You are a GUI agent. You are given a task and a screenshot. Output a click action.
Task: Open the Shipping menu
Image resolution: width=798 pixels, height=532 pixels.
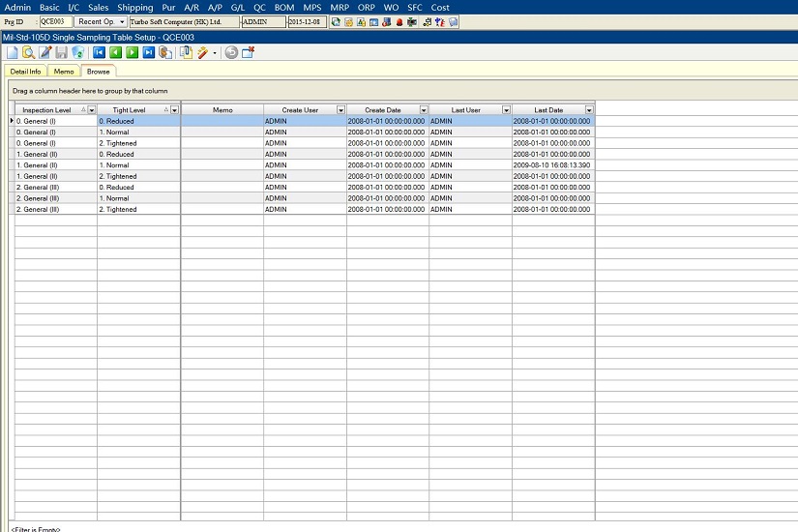click(135, 7)
